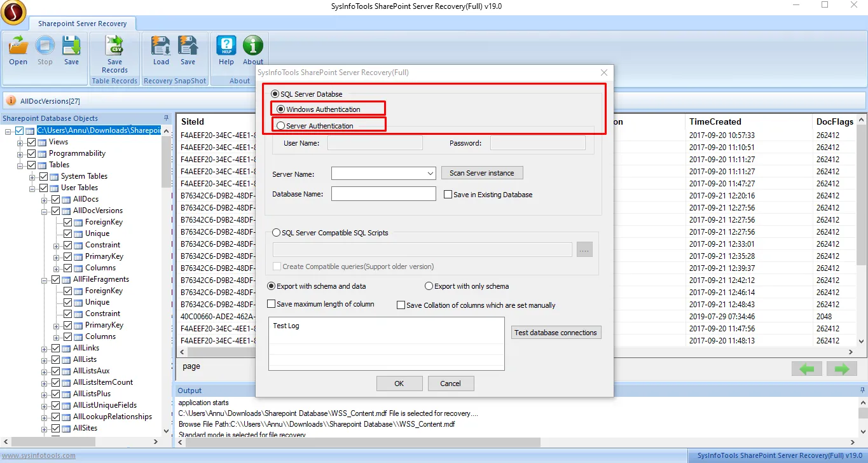The image size is (868, 463).
Task: Tick Save maximum length of column
Action: [272, 304]
